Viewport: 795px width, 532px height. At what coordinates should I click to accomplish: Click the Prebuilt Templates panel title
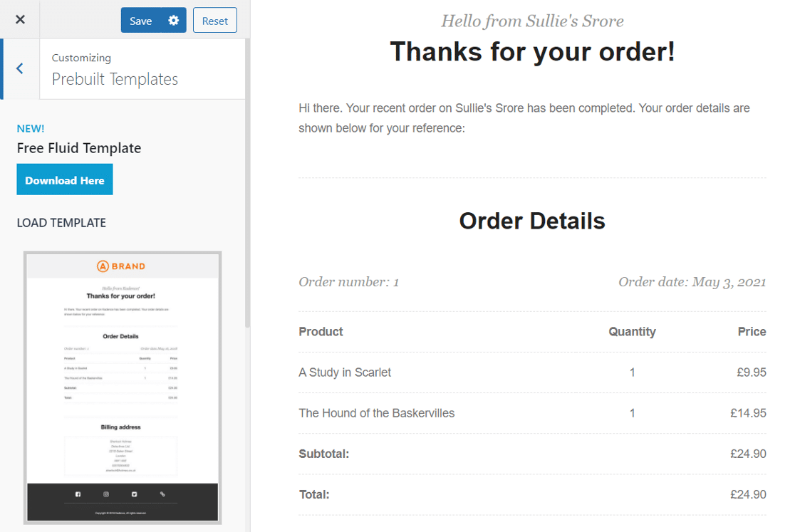point(113,79)
